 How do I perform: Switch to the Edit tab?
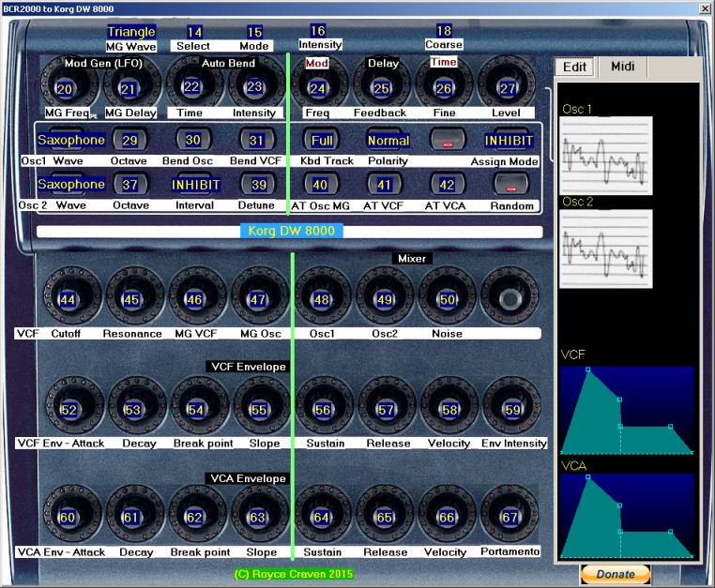pyautogui.click(x=574, y=67)
